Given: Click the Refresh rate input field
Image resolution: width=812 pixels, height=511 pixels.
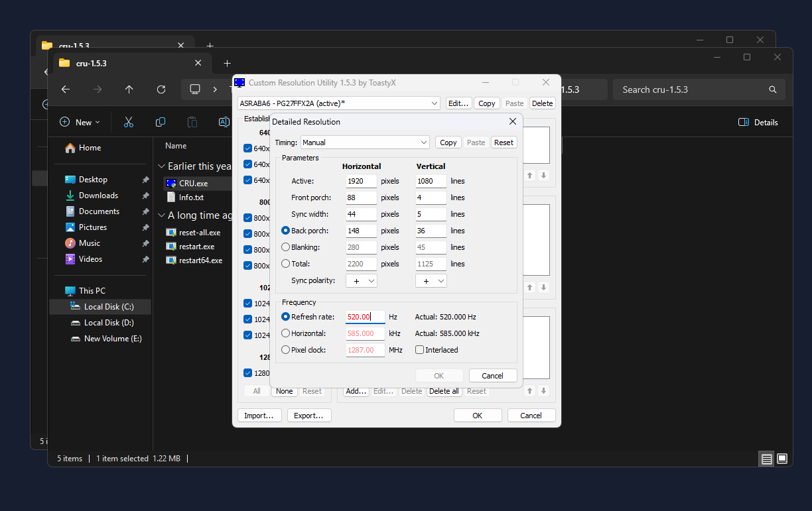Looking at the screenshot, I should (365, 317).
